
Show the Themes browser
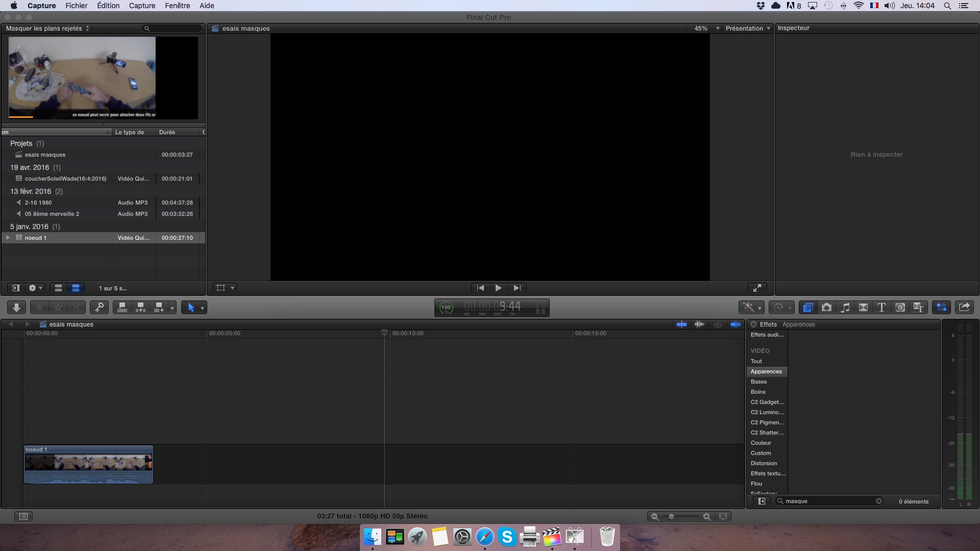(x=918, y=307)
